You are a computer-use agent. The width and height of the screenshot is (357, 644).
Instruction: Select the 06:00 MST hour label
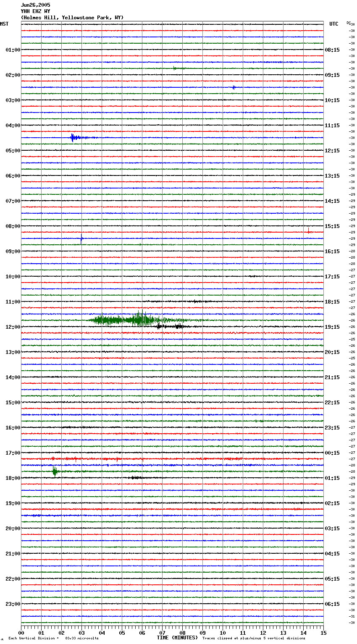coord(13,176)
